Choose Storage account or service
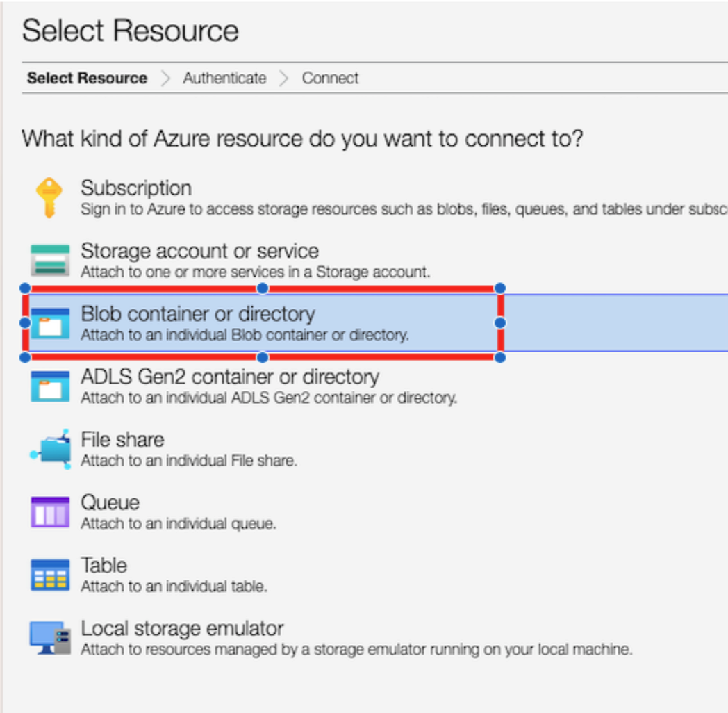728x713 pixels. tap(374, 261)
